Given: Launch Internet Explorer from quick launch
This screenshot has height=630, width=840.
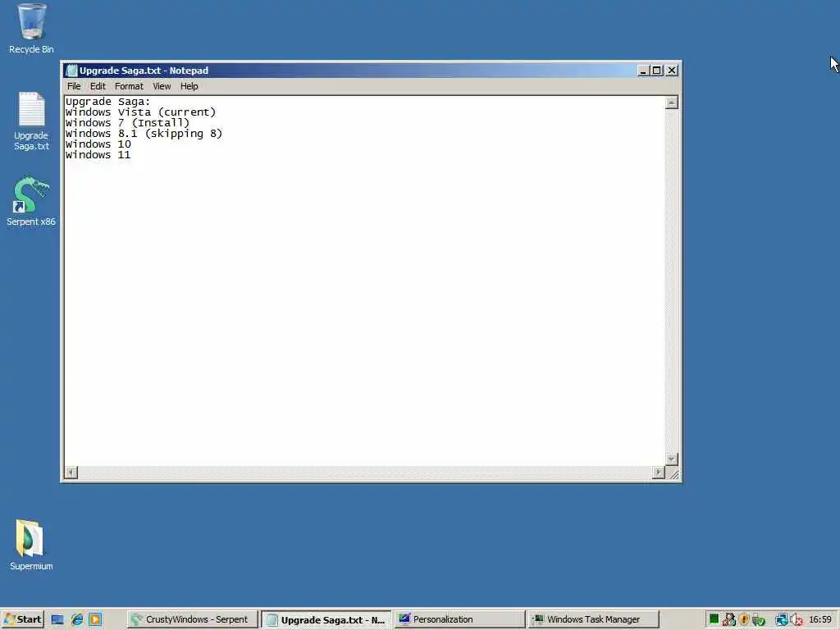Looking at the screenshot, I should [x=76, y=620].
